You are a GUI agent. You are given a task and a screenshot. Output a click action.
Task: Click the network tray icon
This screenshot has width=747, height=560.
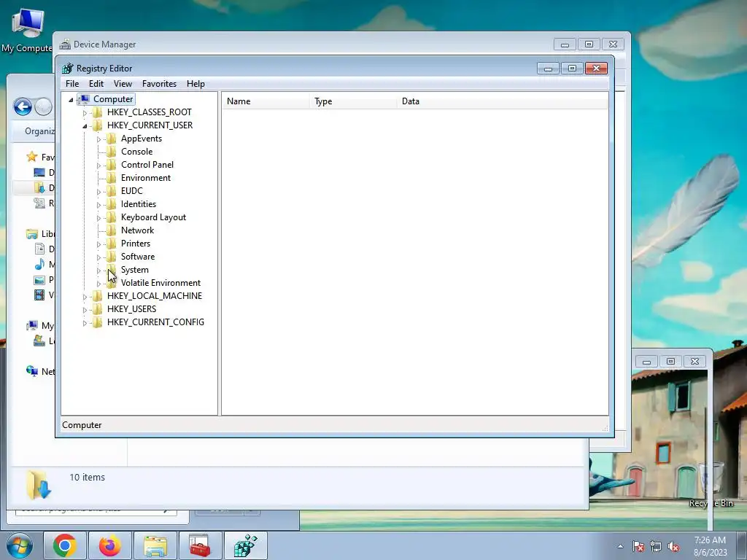pyautogui.click(x=656, y=547)
